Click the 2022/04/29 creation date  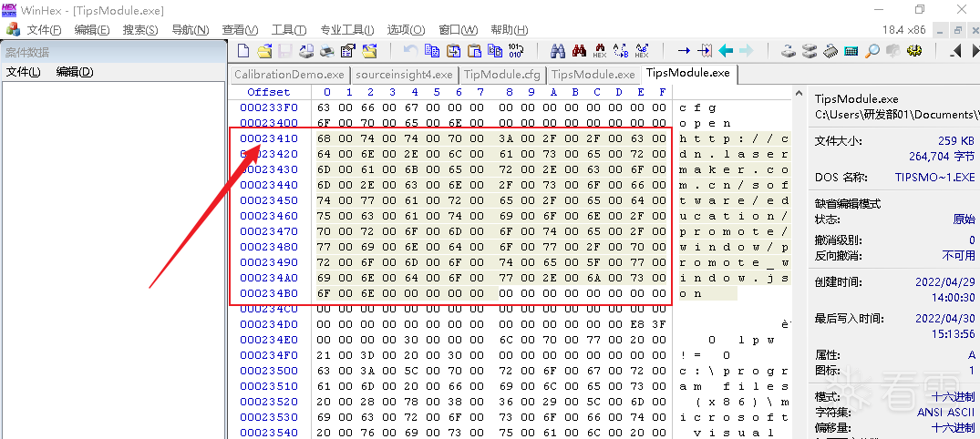[x=945, y=282]
